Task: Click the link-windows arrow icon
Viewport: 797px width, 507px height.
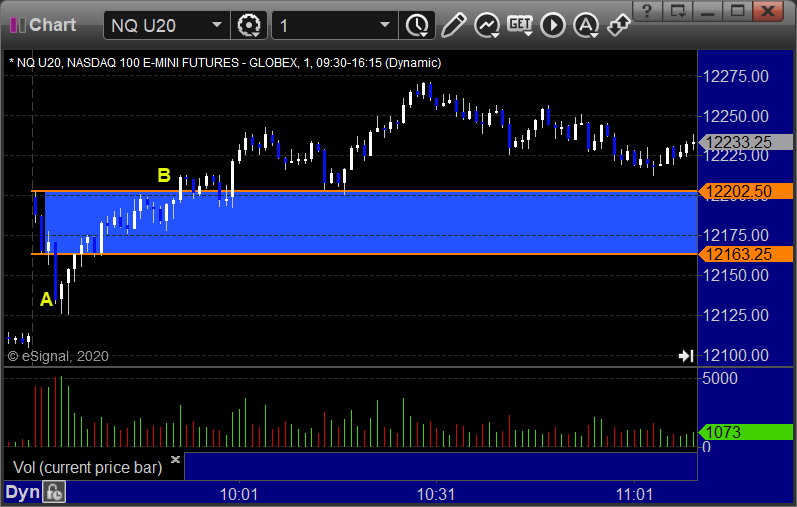Action: coord(619,25)
